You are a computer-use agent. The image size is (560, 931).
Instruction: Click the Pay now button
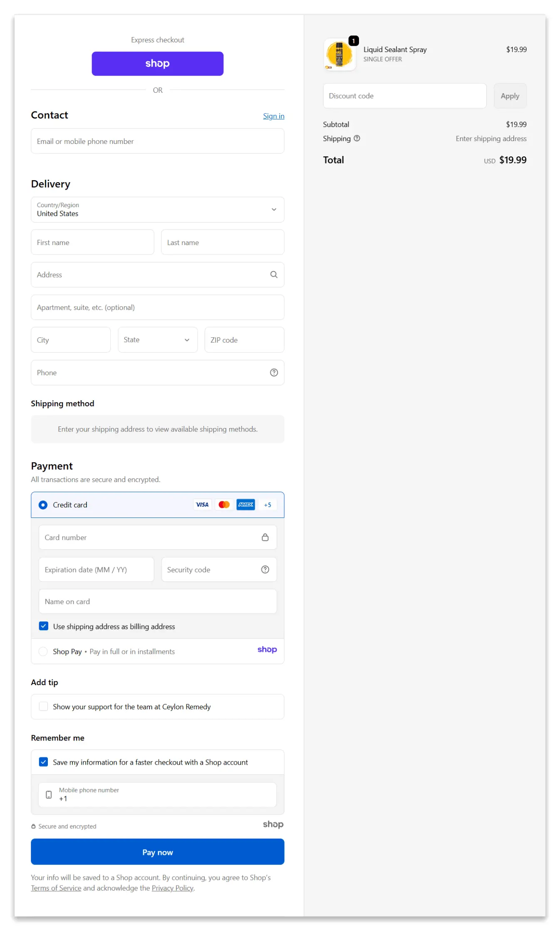click(x=157, y=852)
